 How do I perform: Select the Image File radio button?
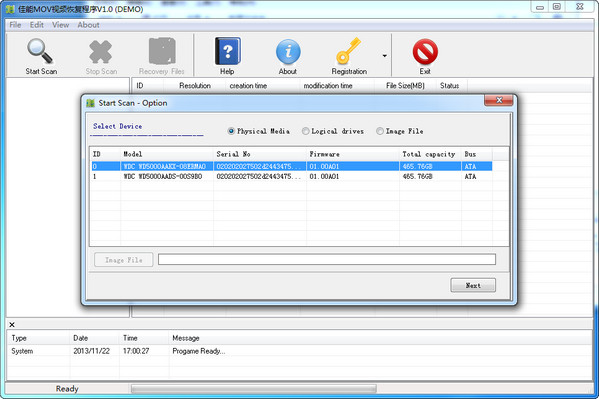[380, 131]
